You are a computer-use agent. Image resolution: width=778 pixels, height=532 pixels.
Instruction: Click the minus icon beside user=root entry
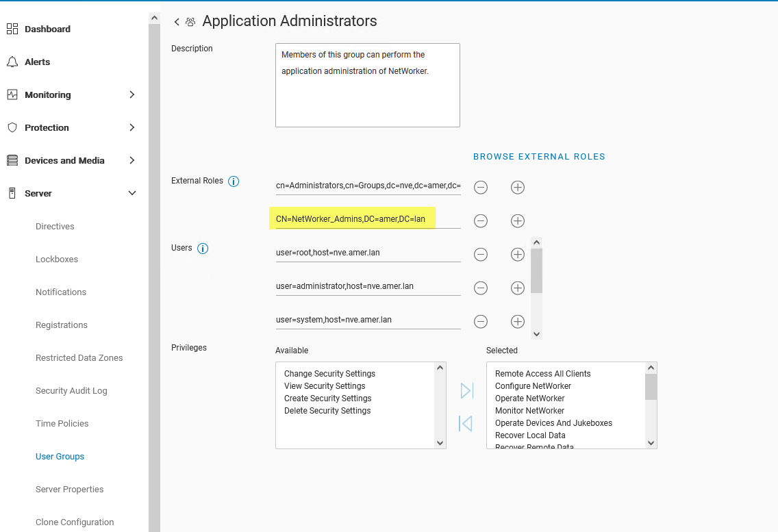[480, 254]
